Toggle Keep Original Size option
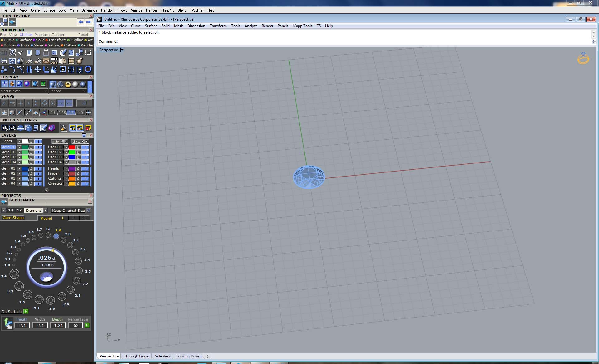Screen dimensions: 599x364 [89, 211]
